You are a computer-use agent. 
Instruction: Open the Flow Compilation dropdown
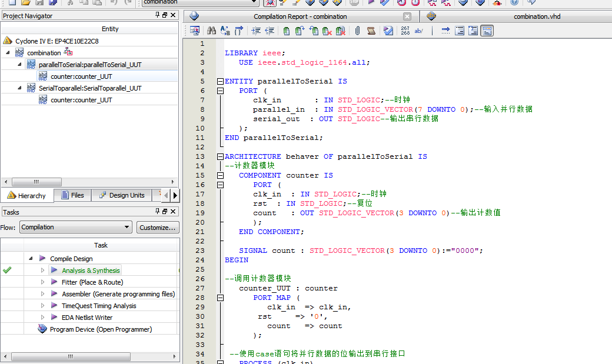[x=76, y=227]
